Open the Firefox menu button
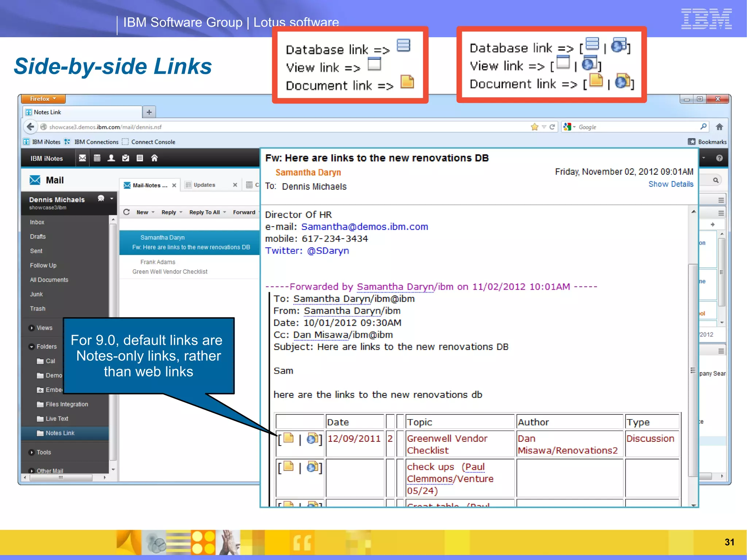Viewport: 747px width, 560px height. 43,99
